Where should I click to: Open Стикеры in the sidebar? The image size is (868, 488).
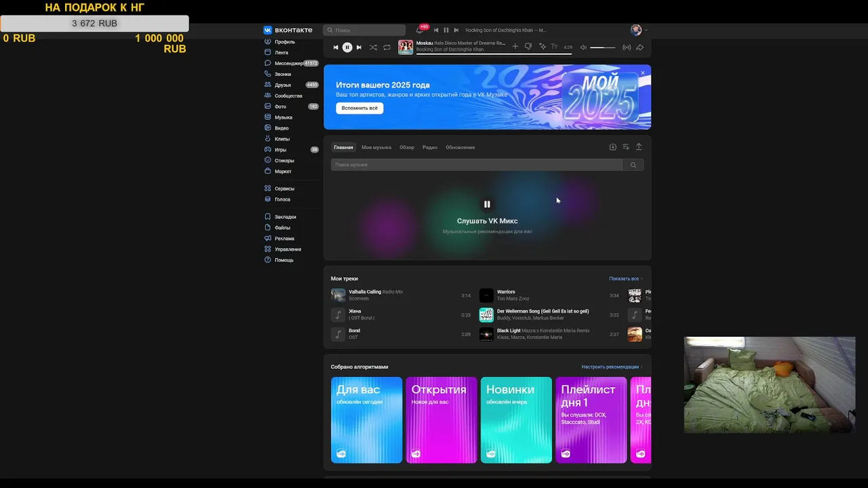click(284, 161)
